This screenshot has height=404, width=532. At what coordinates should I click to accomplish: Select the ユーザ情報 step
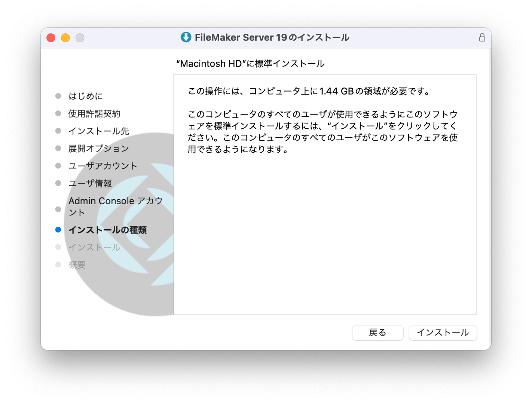pos(90,183)
